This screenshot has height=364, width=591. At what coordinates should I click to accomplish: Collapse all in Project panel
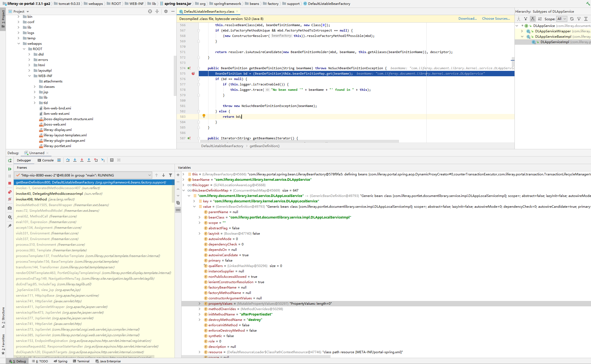(x=157, y=11)
